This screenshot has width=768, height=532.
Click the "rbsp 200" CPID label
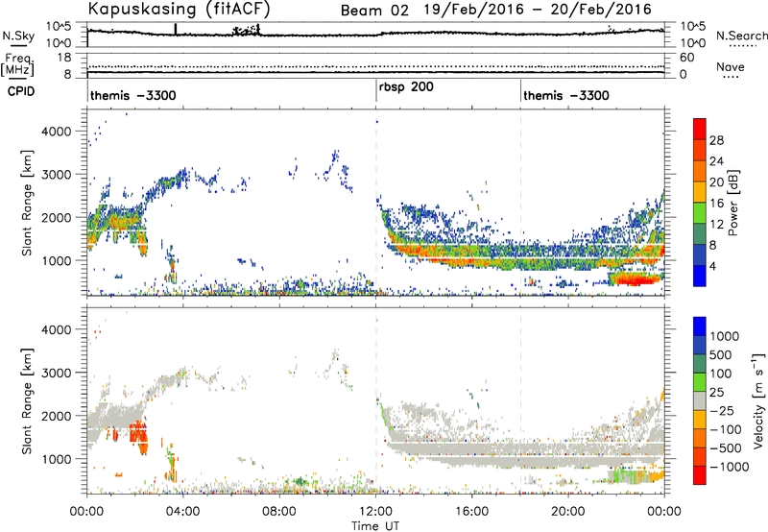406,87
